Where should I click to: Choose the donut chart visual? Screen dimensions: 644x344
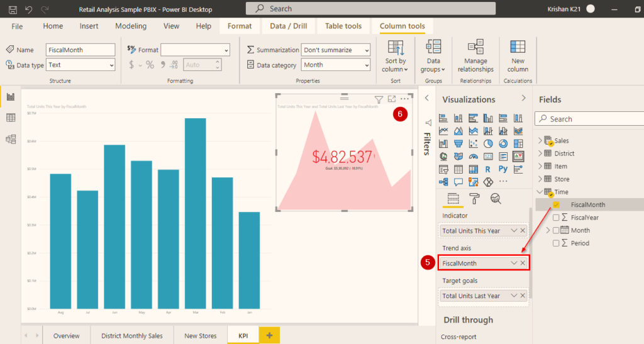pos(503,143)
